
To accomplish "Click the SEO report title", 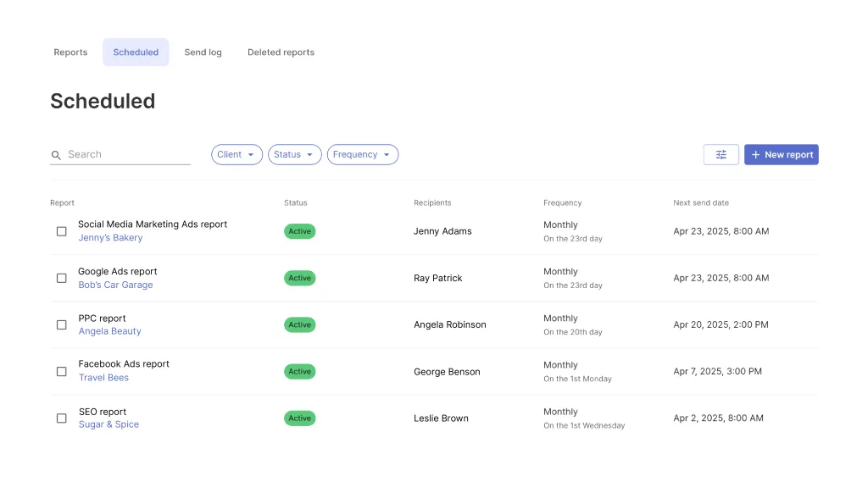I will (103, 412).
